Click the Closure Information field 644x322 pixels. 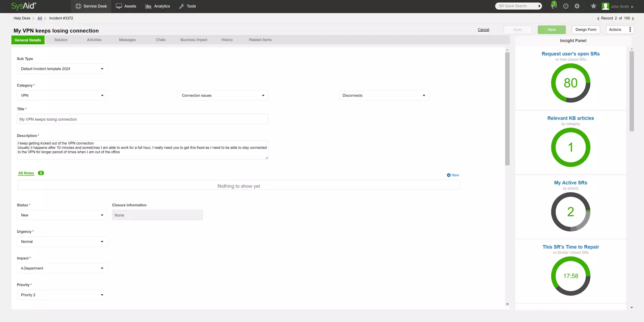157,215
